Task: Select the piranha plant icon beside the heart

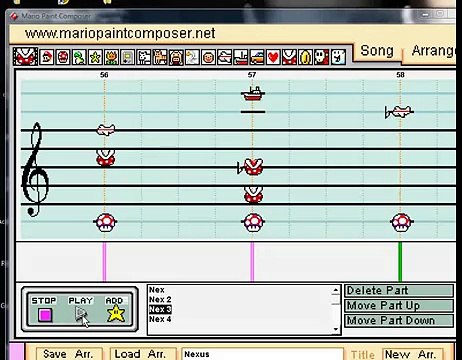Action: [289, 57]
